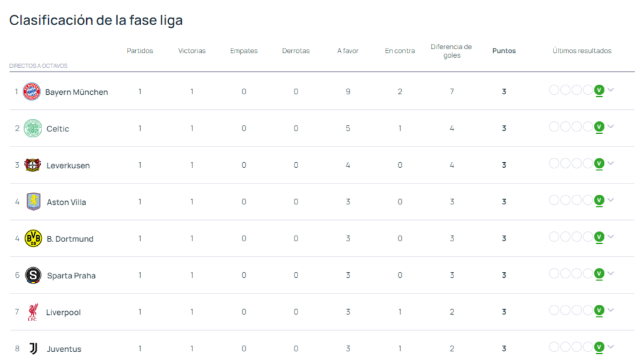Click the green victory badge for Bayern München
The width and height of the screenshot is (644, 362).
click(x=599, y=90)
